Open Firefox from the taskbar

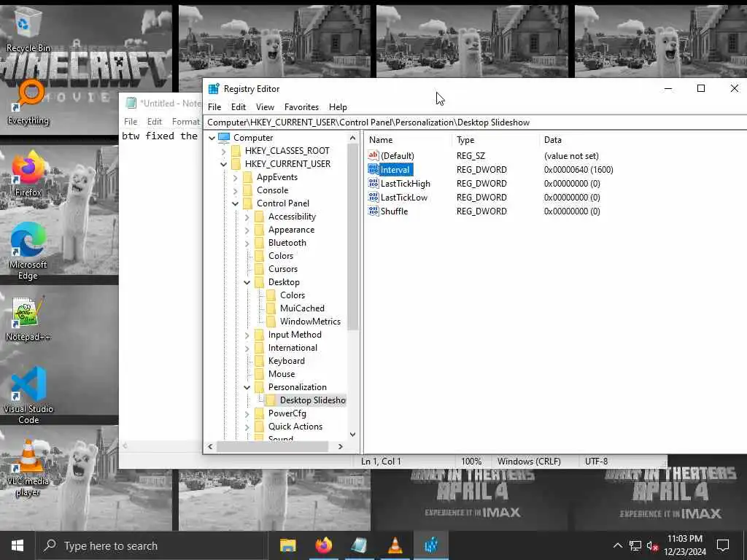[x=323, y=545]
